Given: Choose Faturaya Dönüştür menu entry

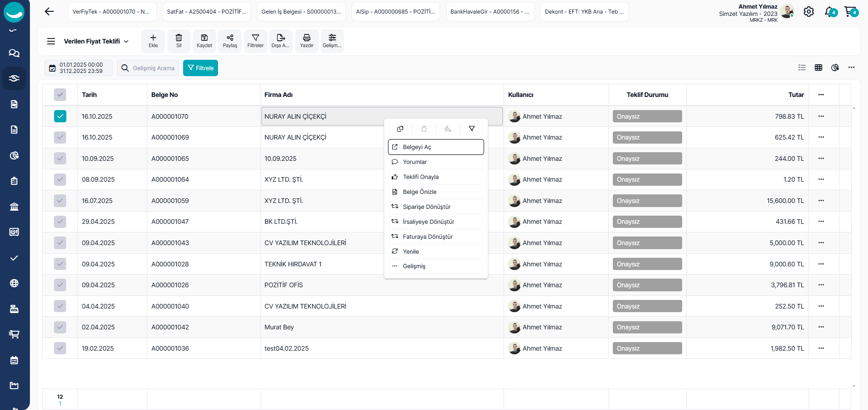Looking at the screenshot, I should point(427,237).
